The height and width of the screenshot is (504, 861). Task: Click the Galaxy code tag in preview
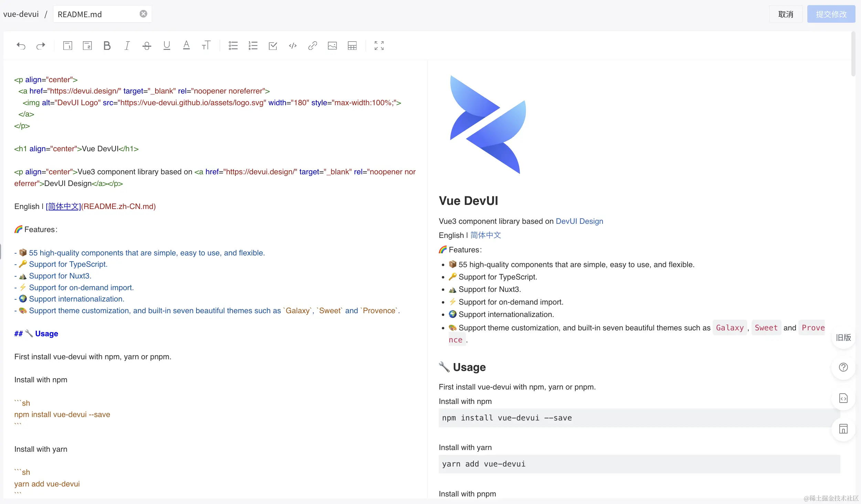(730, 328)
